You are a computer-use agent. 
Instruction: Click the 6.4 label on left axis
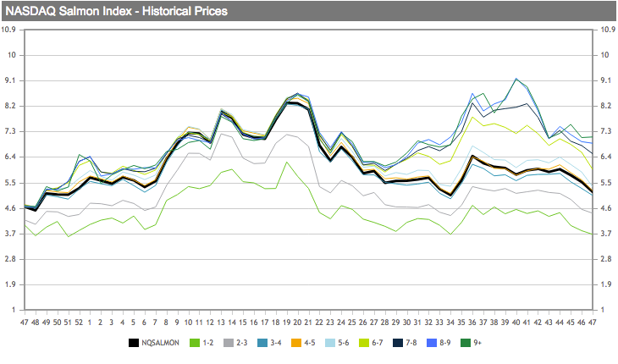click(x=11, y=157)
